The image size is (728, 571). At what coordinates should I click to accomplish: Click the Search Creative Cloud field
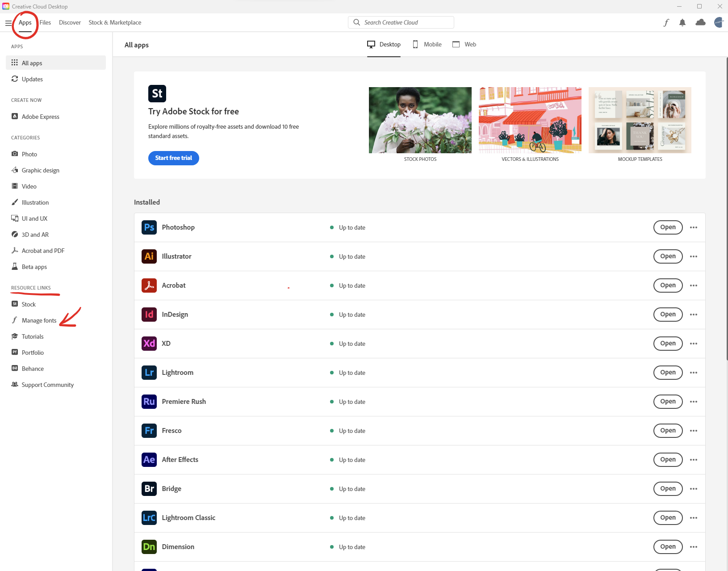[x=401, y=22]
